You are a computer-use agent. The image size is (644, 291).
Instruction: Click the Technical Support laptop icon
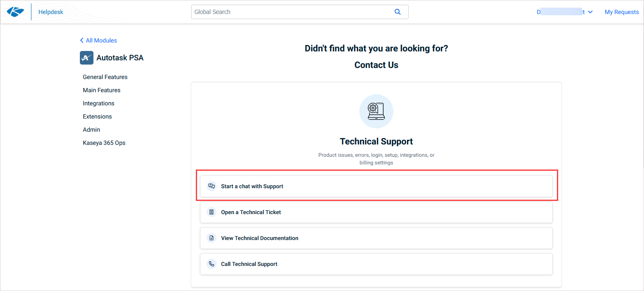pos(376,111)
